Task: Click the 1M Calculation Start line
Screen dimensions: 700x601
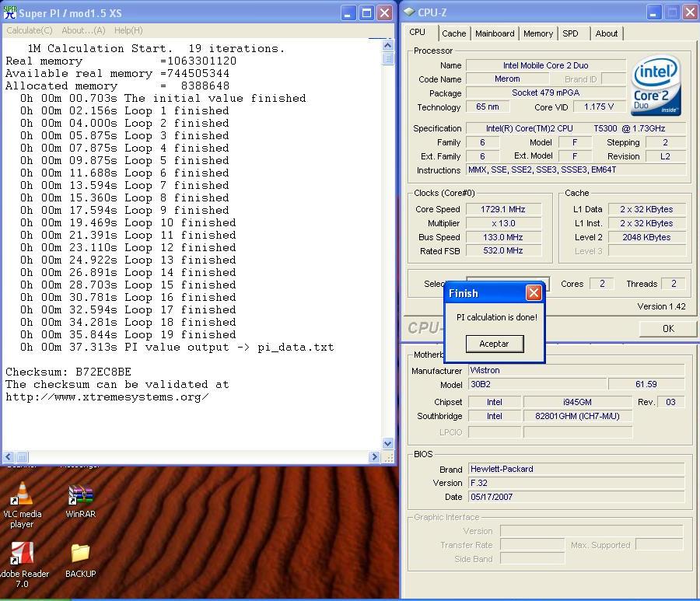Action: click(x=156, y=48)
